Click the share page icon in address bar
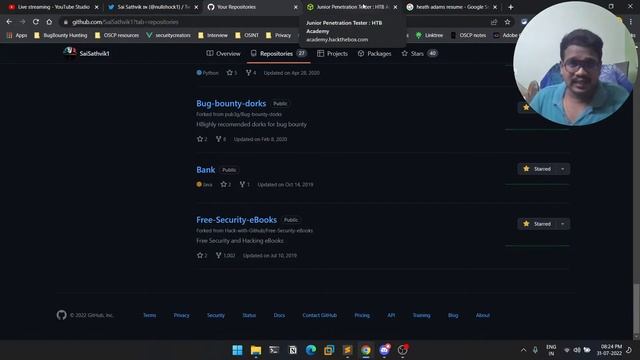 click(494, 22)
